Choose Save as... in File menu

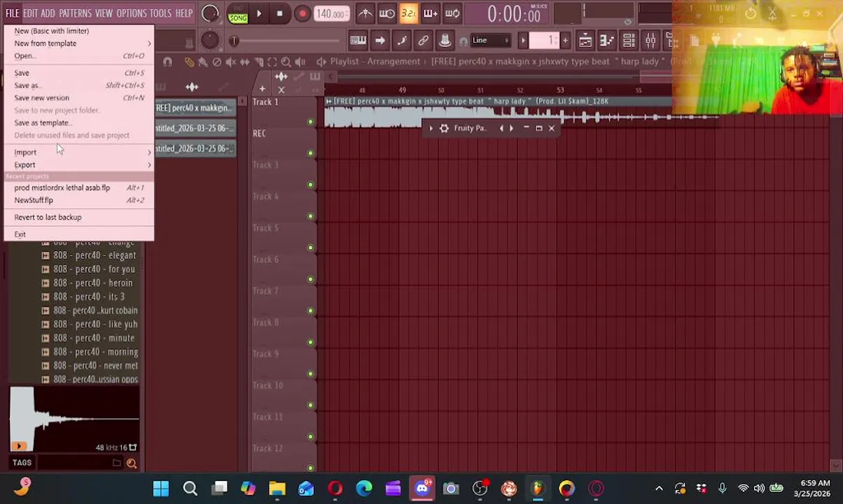tap(79, 85)
